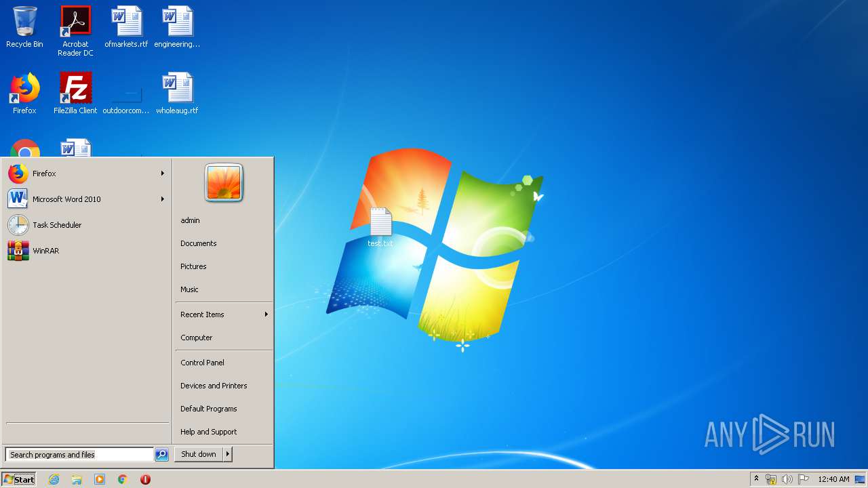The width and height of the screenshot is (868, 488).
Task: Select wholeaug.rtf file on desktop
Action: coord(177,94)
